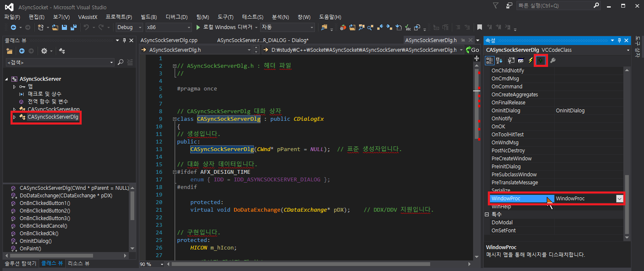Image resolution: width=644 pixels, height=271 pixels.
Task: Click the Save All toolbar icon
Action: click(74, 27)
